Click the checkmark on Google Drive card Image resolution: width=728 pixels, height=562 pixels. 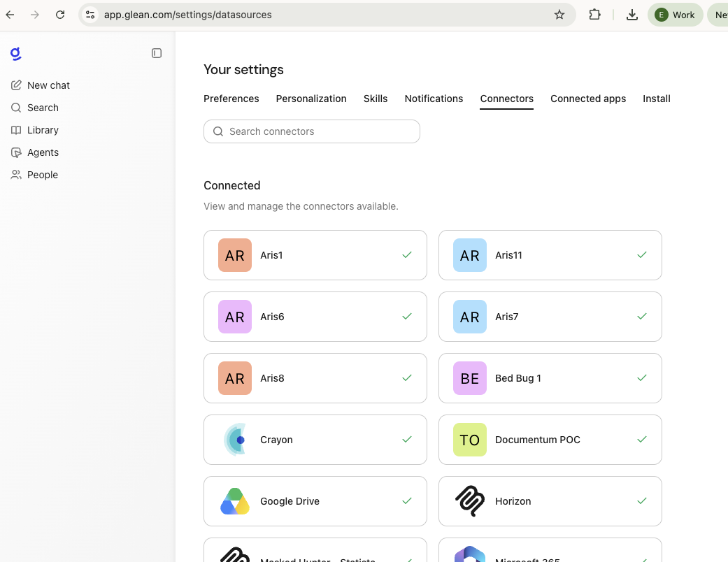[407, 500]
